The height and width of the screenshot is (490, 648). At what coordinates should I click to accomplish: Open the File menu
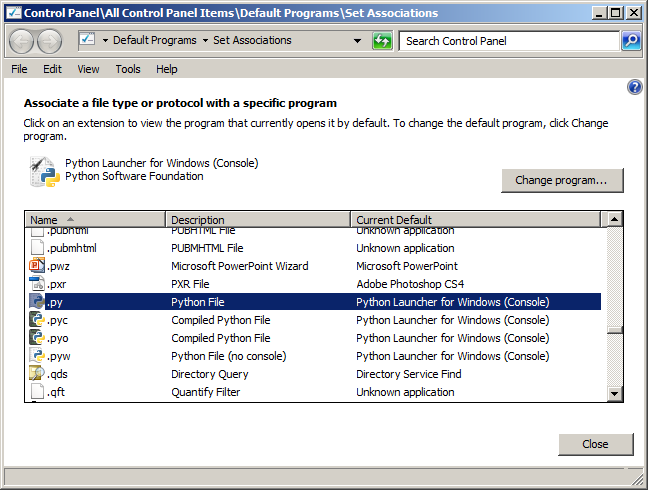point(19,69)
